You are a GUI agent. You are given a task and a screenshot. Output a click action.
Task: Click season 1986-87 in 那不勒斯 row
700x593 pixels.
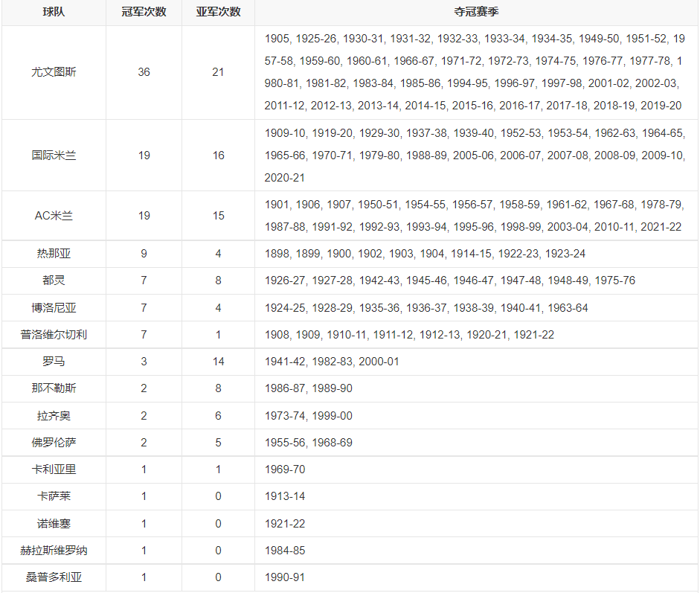pyautogui.click(x=285, y=388)
